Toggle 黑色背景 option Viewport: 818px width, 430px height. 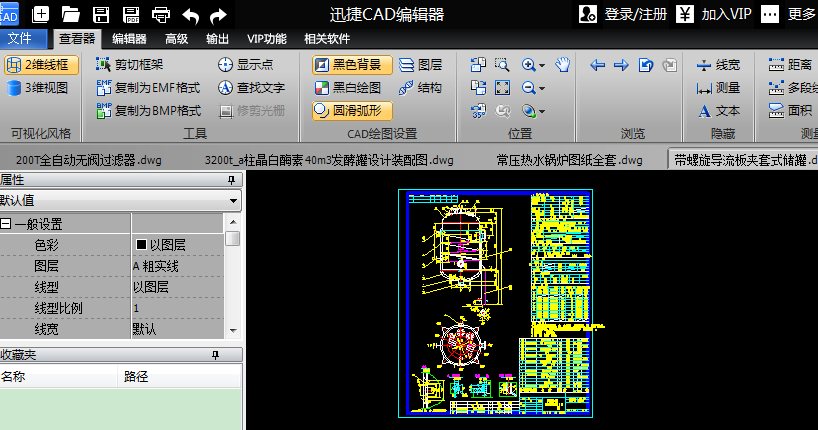tap(352, 65)
